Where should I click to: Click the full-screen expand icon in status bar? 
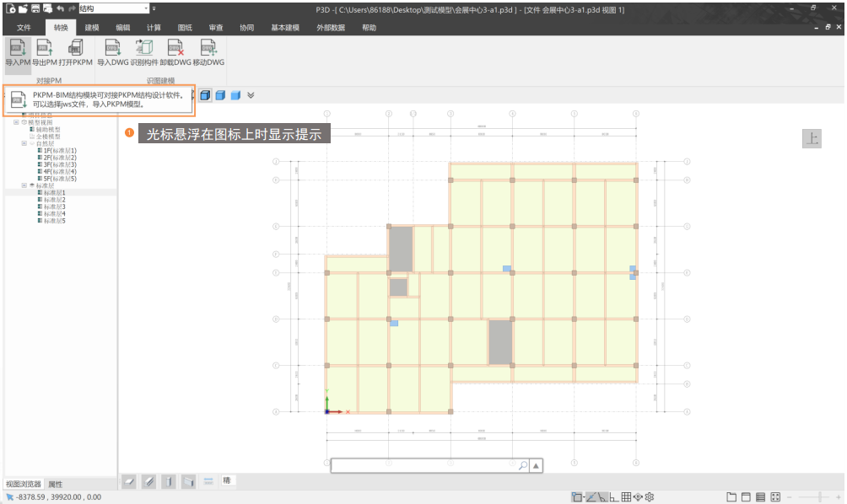(775, 497)
